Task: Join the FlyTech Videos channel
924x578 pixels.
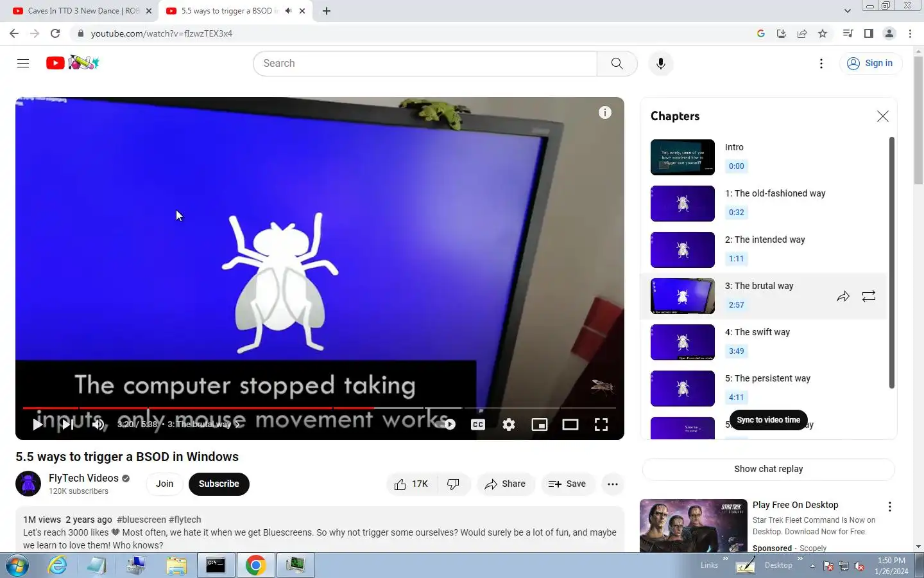Action: [164, 484]
